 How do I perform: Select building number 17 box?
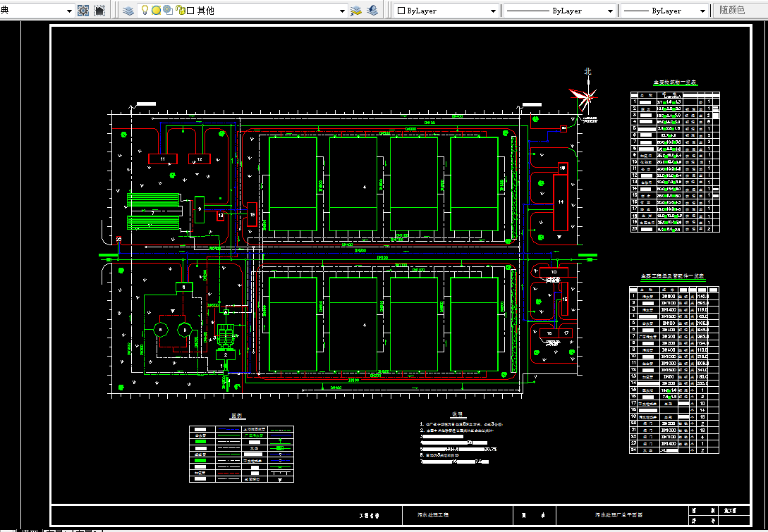coord(566,333)
